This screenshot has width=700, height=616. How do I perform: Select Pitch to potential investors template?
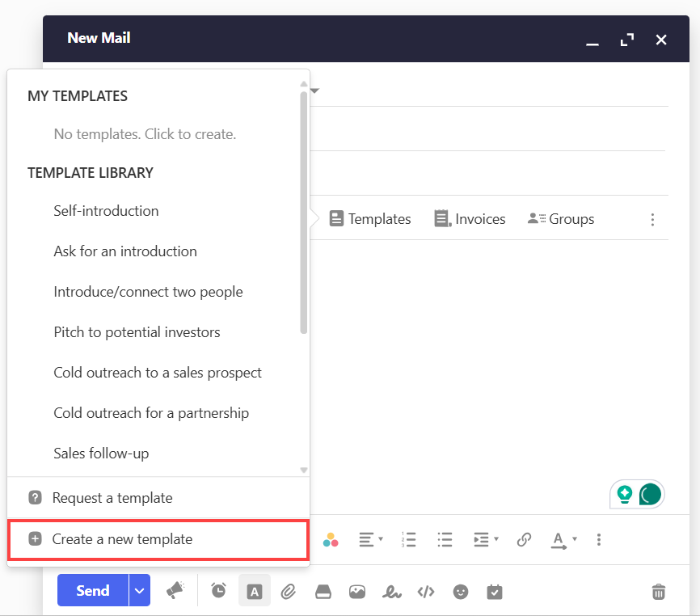[x=137, y=332]
